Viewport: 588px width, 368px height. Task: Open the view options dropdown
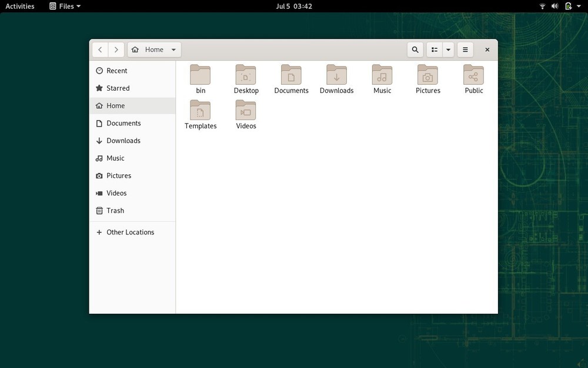[x=448, y=49]
